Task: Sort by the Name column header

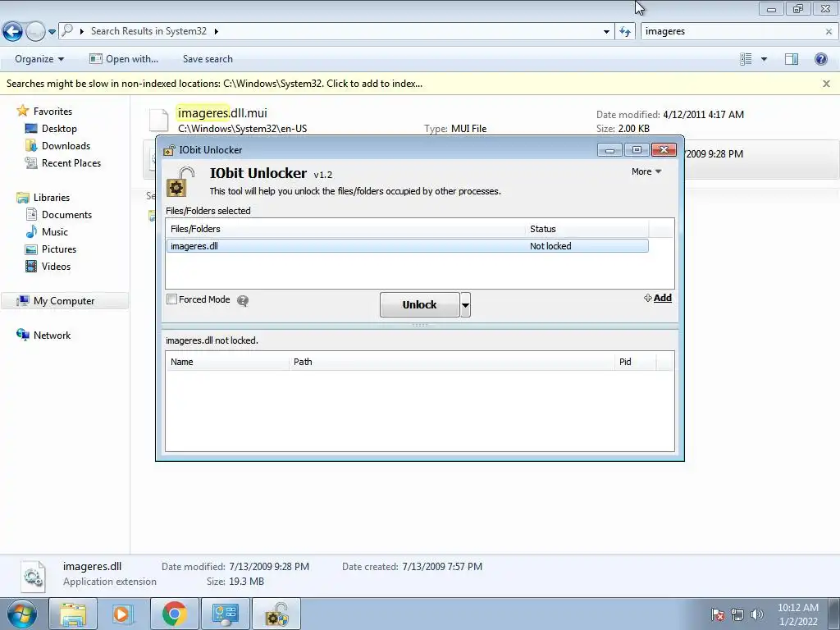Action: click(x=227, y=362)
